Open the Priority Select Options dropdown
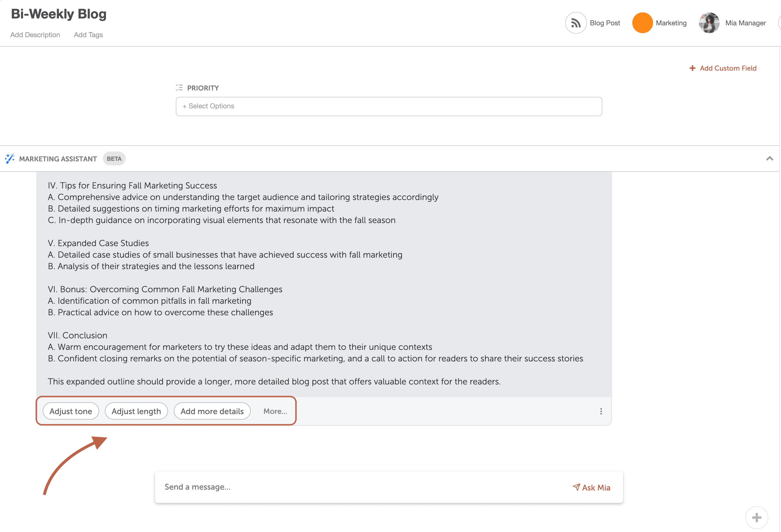781x532 pixels. pyautogui.click(x=389, y=106)
